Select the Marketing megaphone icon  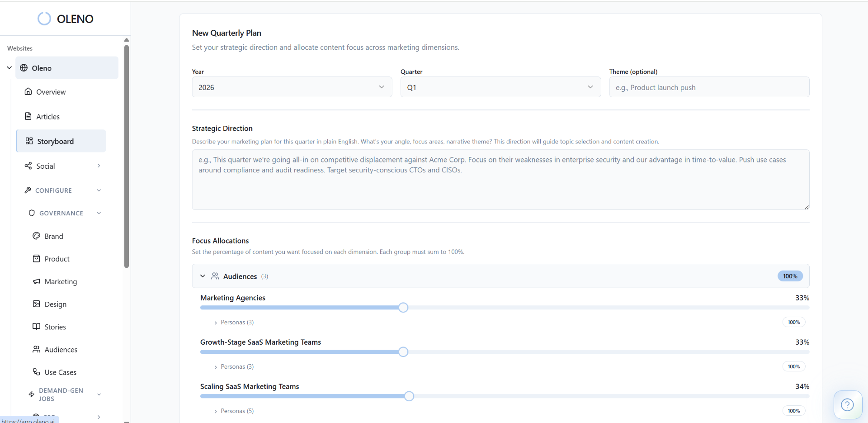[x=37, y=281]
